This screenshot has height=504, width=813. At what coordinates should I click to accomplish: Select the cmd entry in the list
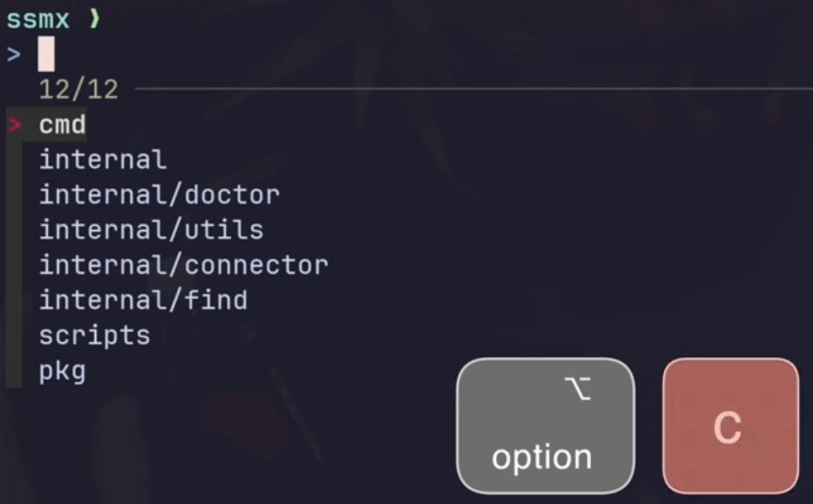pyautogui.click(x=62, y=125)
